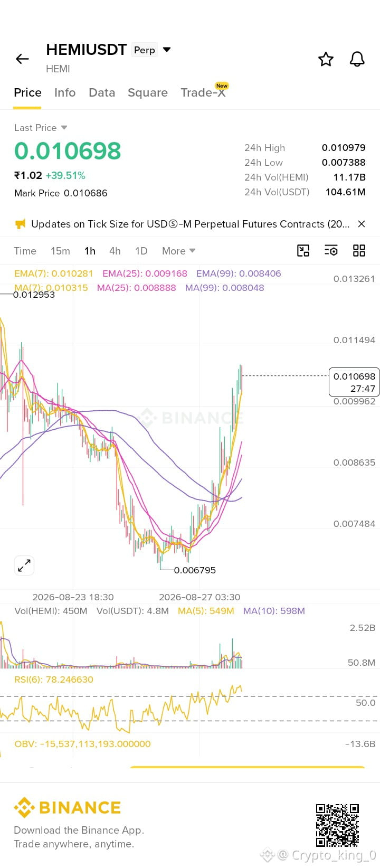Screen dimensions: 380x868
Task: Tap the chart high marker 0.012953
Action: click(34, 295)
